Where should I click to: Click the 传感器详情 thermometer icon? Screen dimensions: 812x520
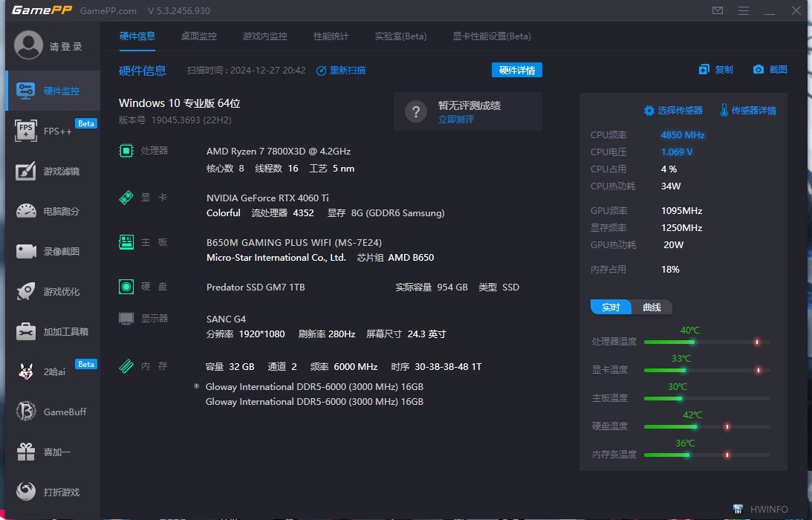(x=724, y=111)
